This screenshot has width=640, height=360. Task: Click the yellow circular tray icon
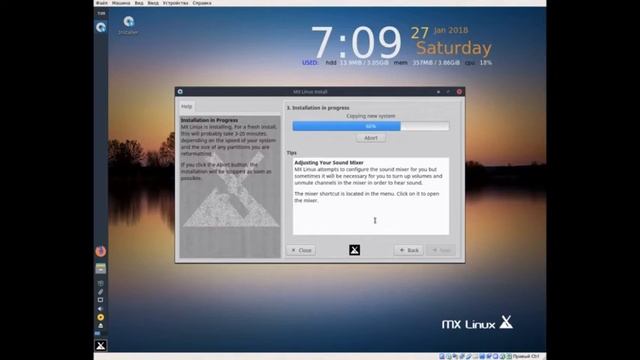[x=100, y=317]
